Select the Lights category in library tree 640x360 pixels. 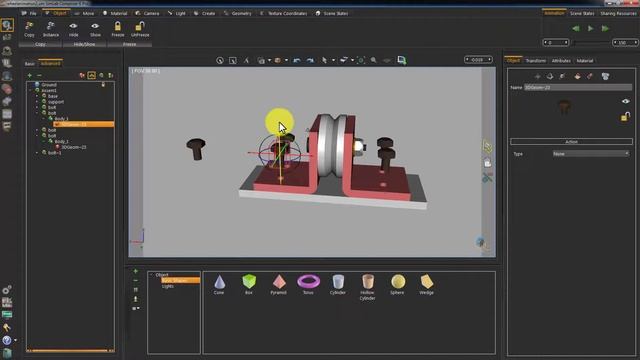tap(168, 287)
